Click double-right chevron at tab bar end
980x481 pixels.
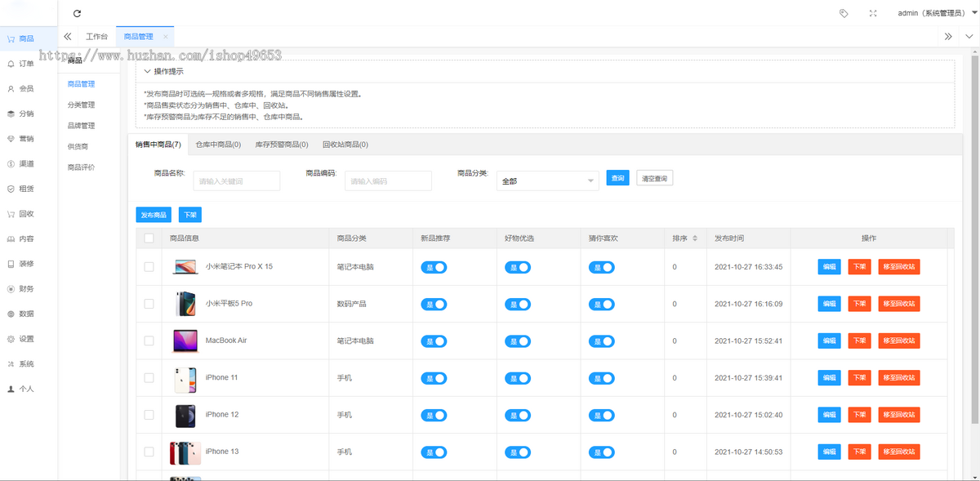[948, 37]
